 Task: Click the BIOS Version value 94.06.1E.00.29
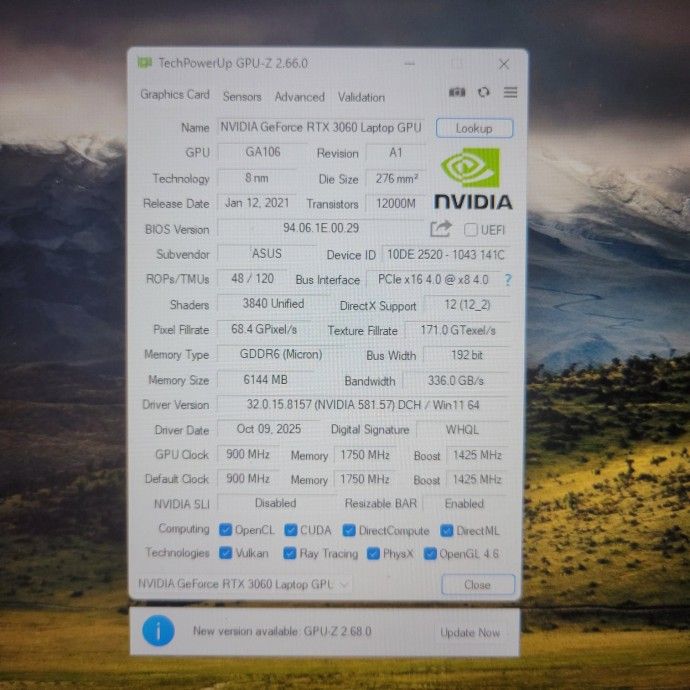(321, 228)
